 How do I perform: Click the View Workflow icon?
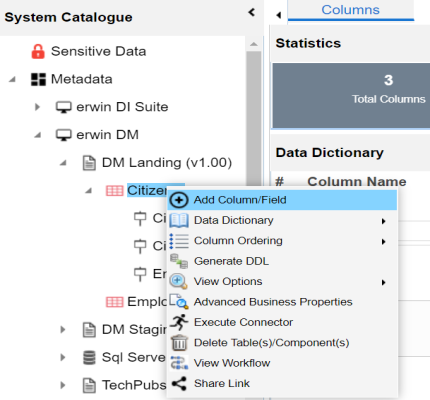click(x=179, y=363)
